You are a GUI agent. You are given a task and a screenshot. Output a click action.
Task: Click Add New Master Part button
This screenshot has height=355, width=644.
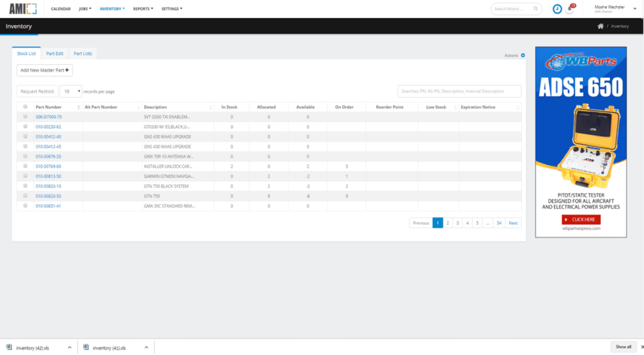point(44,70)
